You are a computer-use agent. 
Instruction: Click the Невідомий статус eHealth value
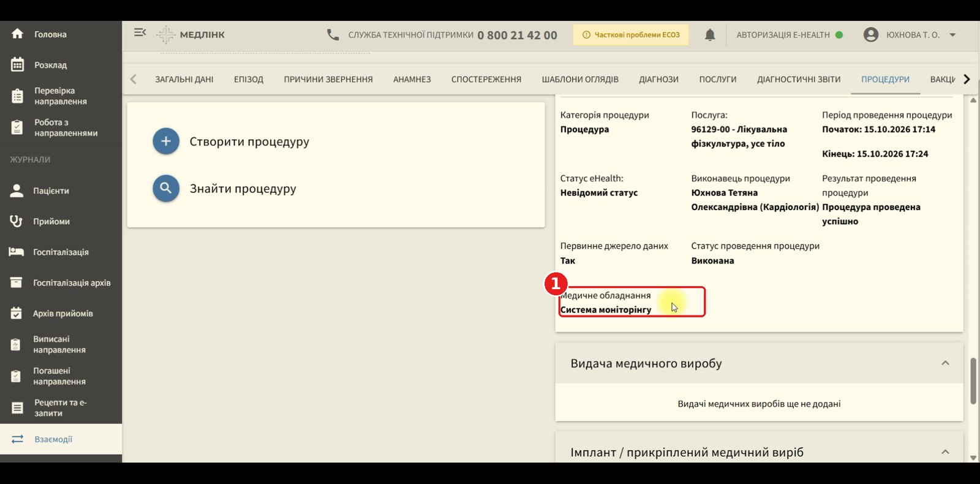(599, 193)
